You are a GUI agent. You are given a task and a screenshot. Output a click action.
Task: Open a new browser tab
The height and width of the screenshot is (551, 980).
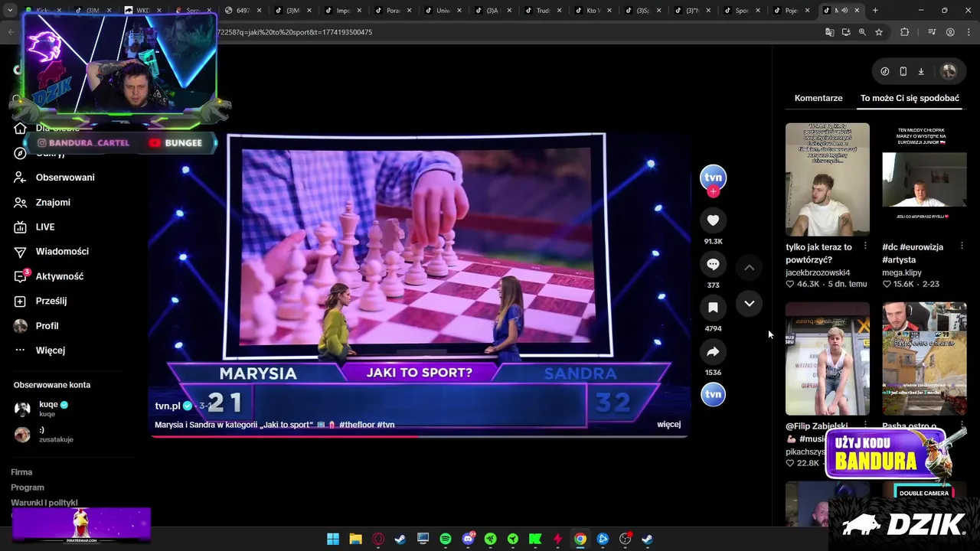(x=875, y=11)
